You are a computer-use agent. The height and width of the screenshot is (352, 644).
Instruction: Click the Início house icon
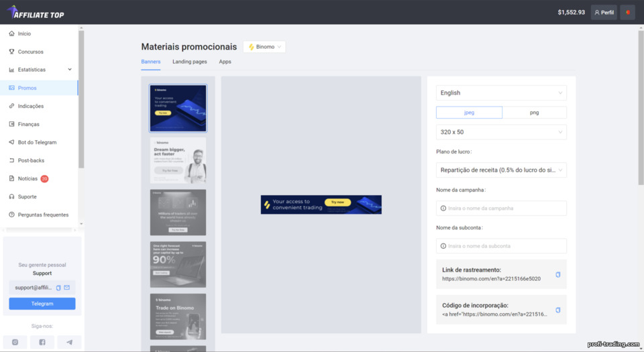[11, 34]
